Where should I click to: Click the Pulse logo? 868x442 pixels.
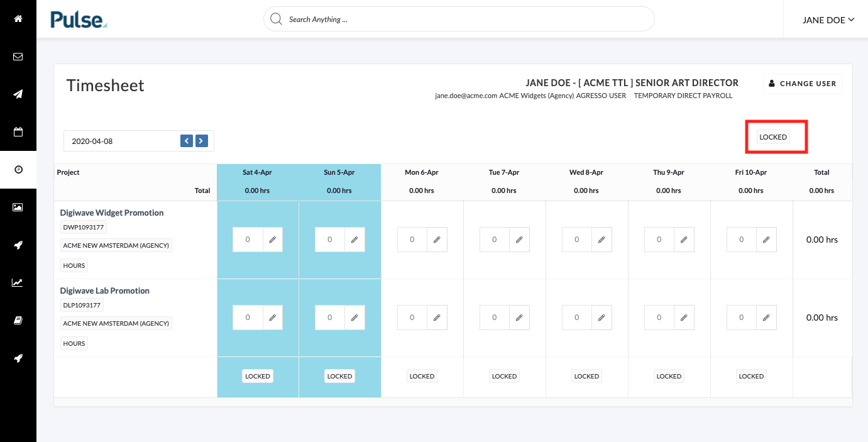click(x=79, y=19)
